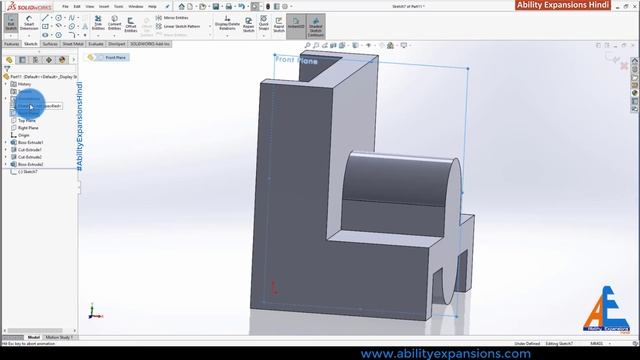The width and height of the screenshot is (640, 360).
Task: Click the Rapid Sketch tool
Action: point(279,24)
